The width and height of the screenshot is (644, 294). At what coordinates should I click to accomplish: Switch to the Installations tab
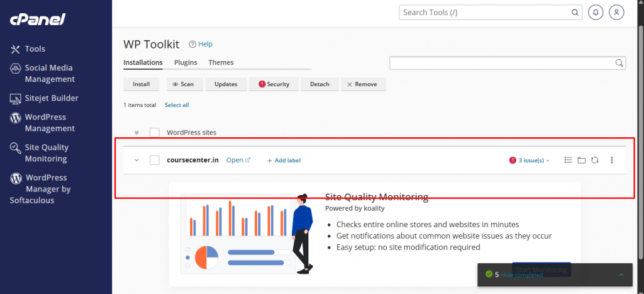(143, 62)
